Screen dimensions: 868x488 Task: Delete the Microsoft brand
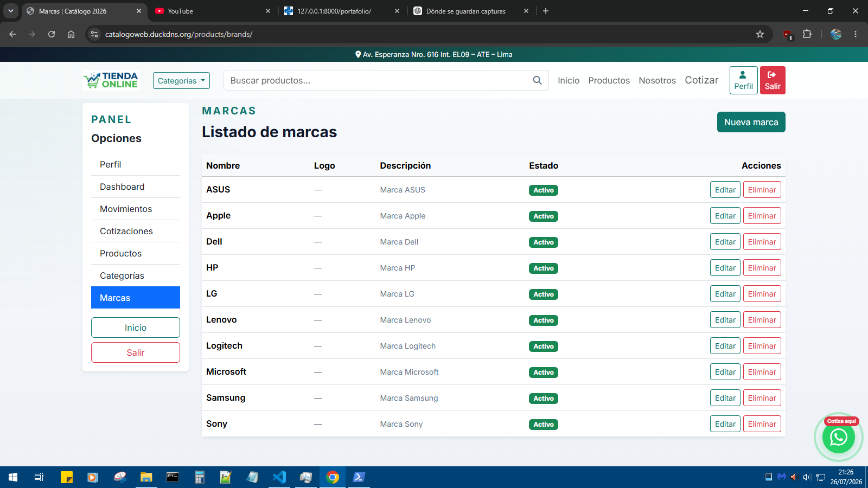point(762,372)
